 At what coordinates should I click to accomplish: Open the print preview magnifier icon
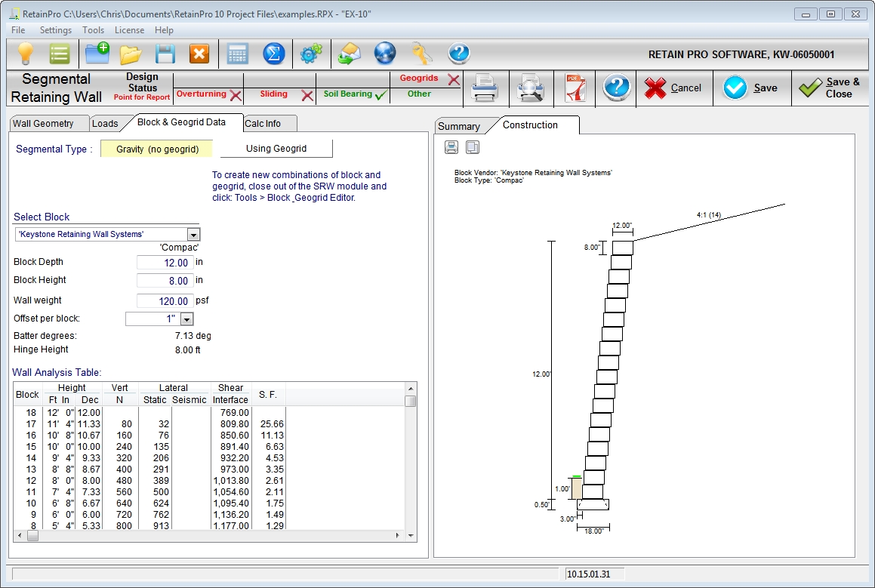coord(531,88)
